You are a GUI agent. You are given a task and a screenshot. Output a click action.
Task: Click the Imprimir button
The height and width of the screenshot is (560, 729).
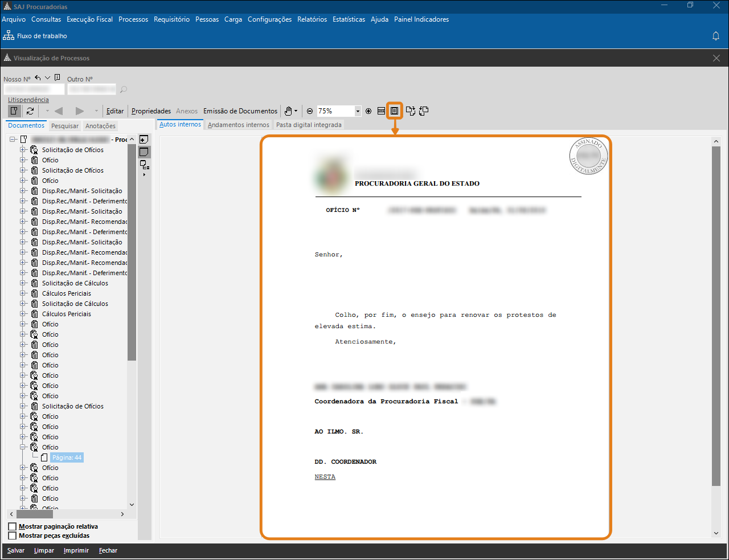click(76, 550)
